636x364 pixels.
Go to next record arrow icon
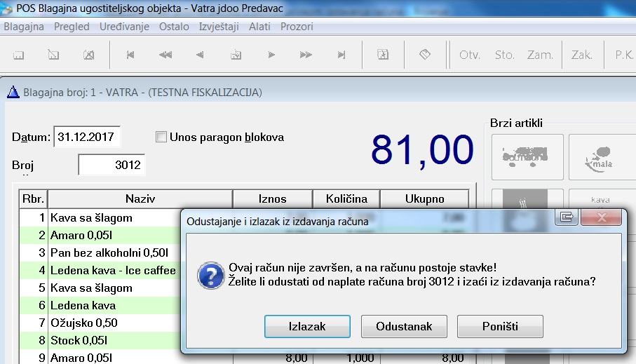(x=271, y=55)
